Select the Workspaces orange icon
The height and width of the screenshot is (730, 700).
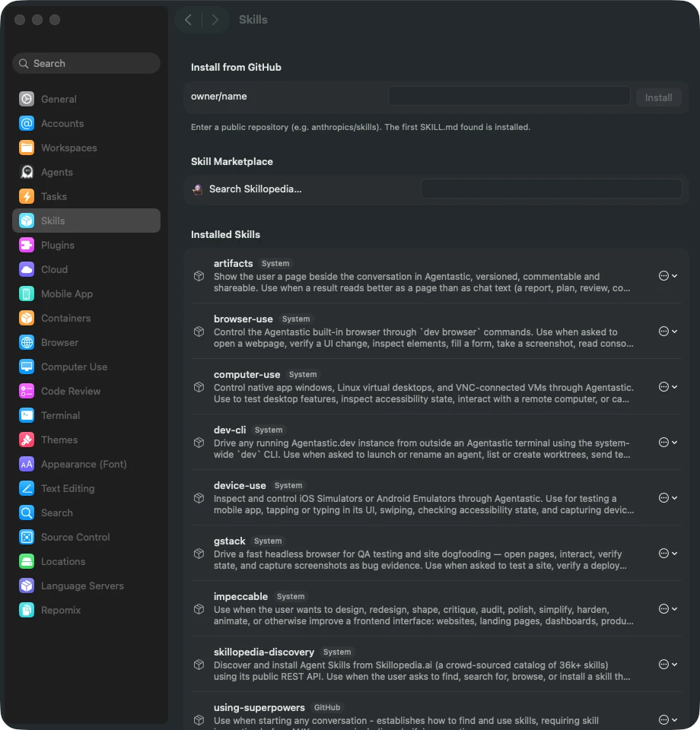(27, 148)
